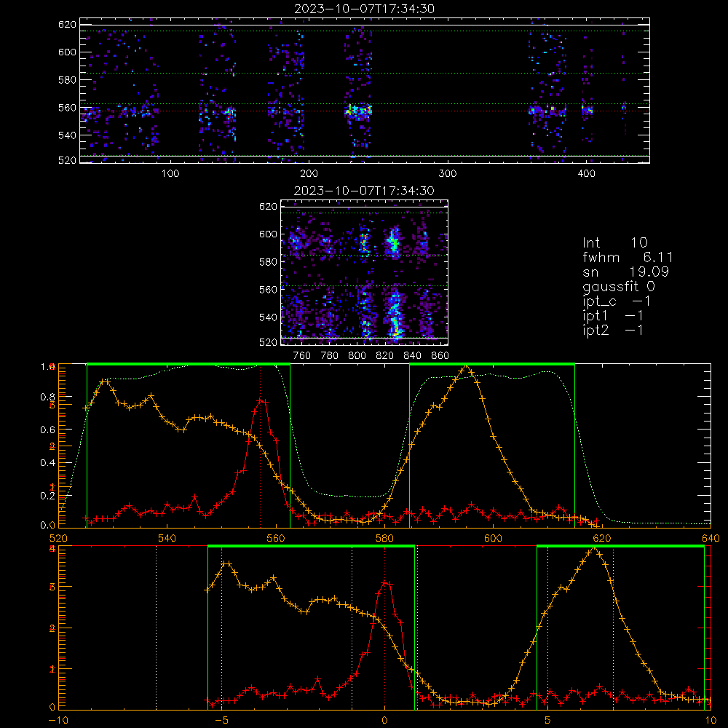Click the right green bar atop the bottom plot
Screen dimensions: 728x728
point(620,547)
